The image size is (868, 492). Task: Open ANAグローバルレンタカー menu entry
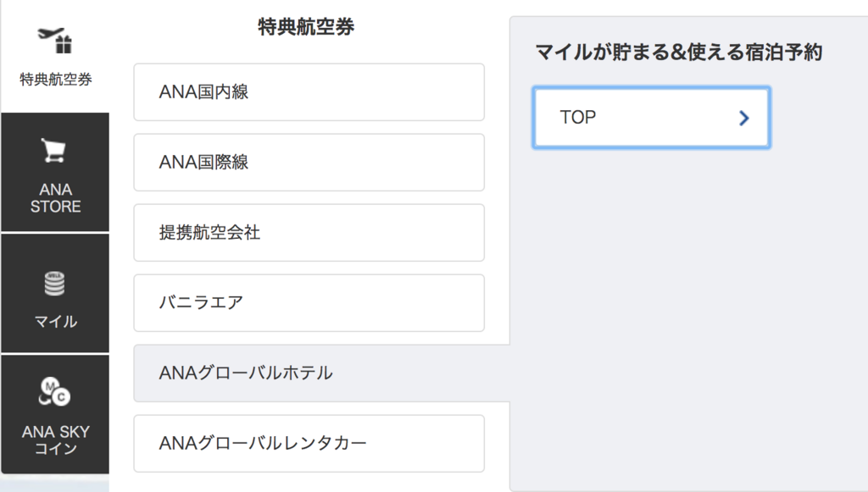(309, 444)
